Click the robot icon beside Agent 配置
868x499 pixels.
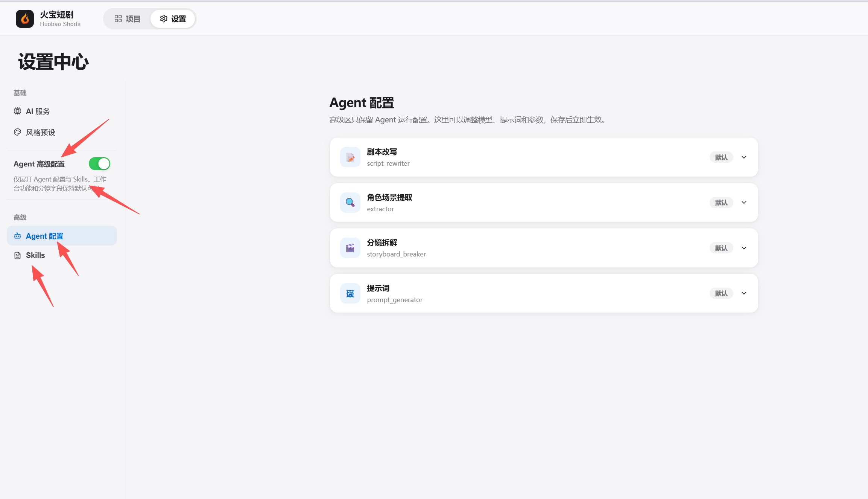point(17,236)
